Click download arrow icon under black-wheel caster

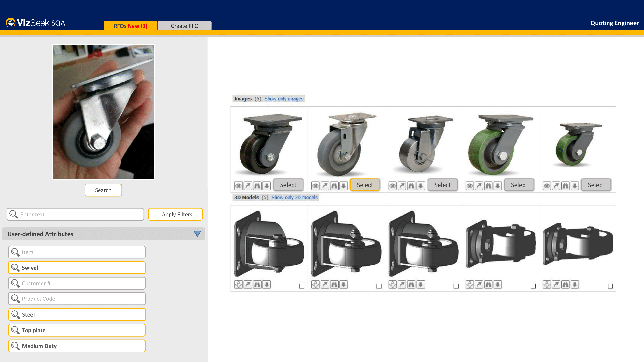[x=267, y=186]
